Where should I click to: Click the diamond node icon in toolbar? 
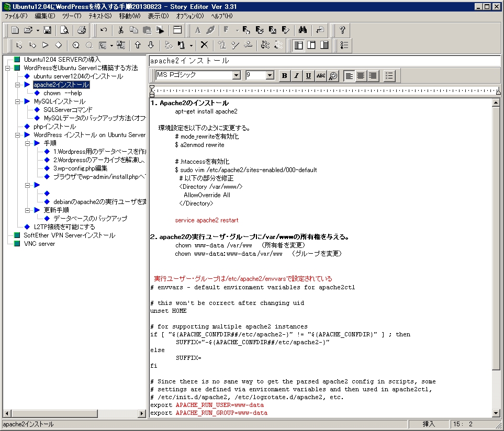pyautogui.click(x=59, y=46)
